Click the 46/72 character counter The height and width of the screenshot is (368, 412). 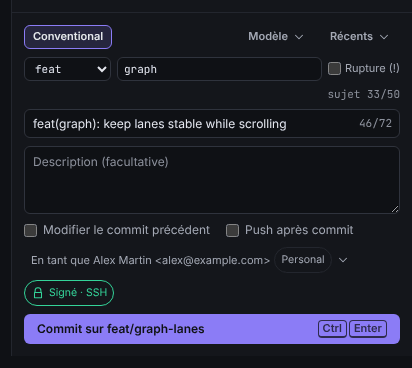(375, 123)
